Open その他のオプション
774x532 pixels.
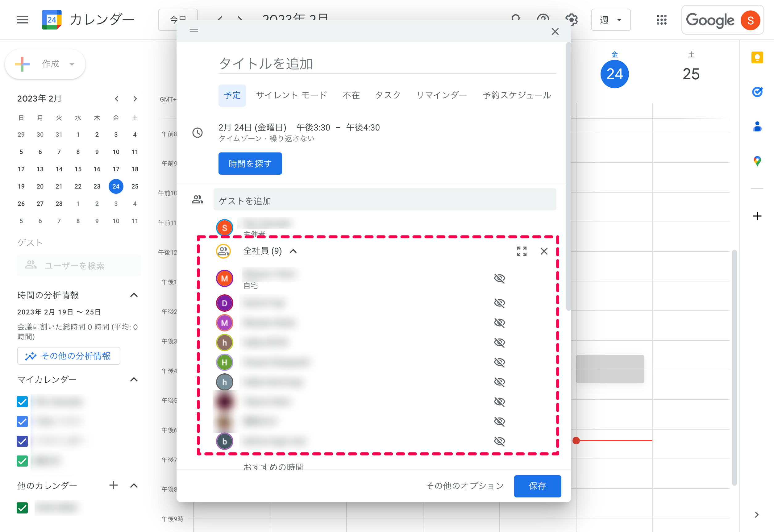[x=465, y=486]
